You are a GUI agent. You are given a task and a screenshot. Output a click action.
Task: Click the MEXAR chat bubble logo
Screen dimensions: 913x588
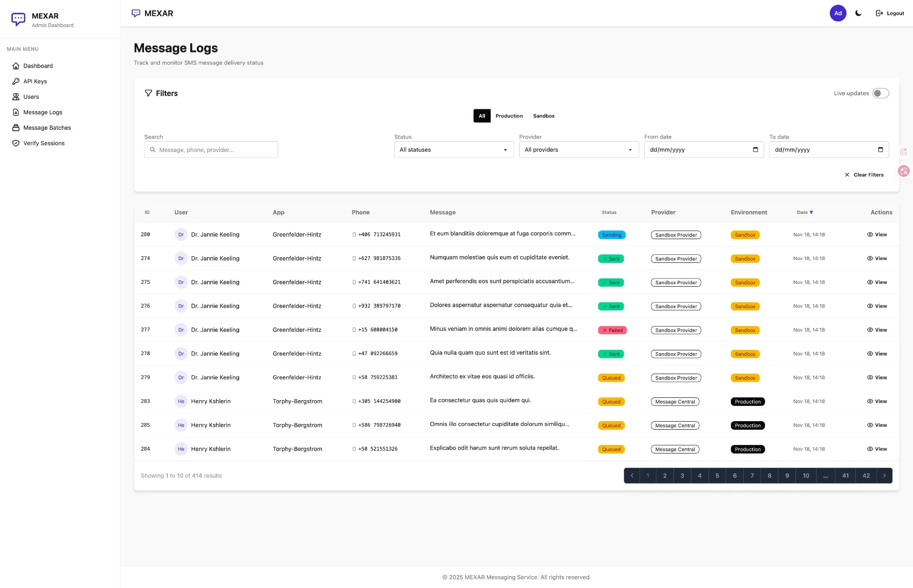click(136, 13)
